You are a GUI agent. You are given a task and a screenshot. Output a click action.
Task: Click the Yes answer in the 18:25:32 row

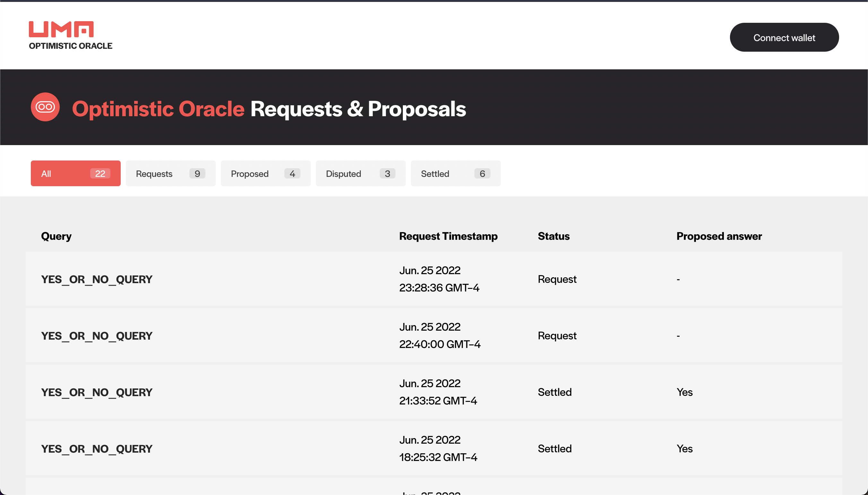684,448
